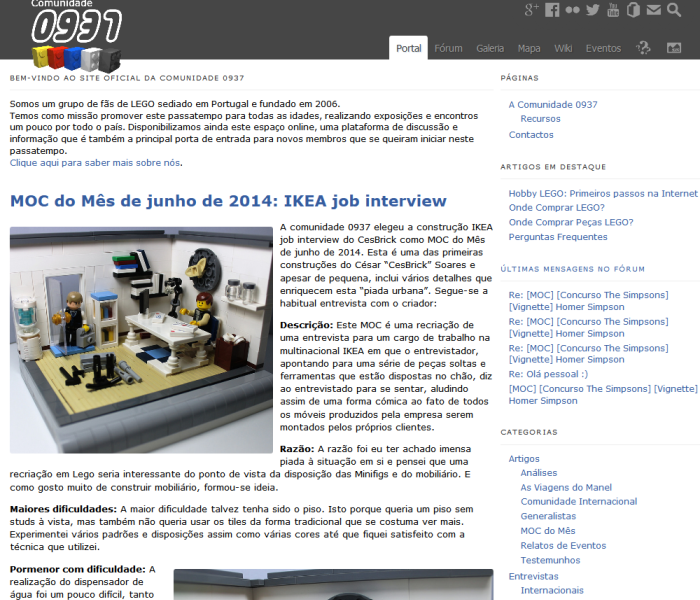Open 'Relatos de Eventos' subcategory

[x=563, y=546]
